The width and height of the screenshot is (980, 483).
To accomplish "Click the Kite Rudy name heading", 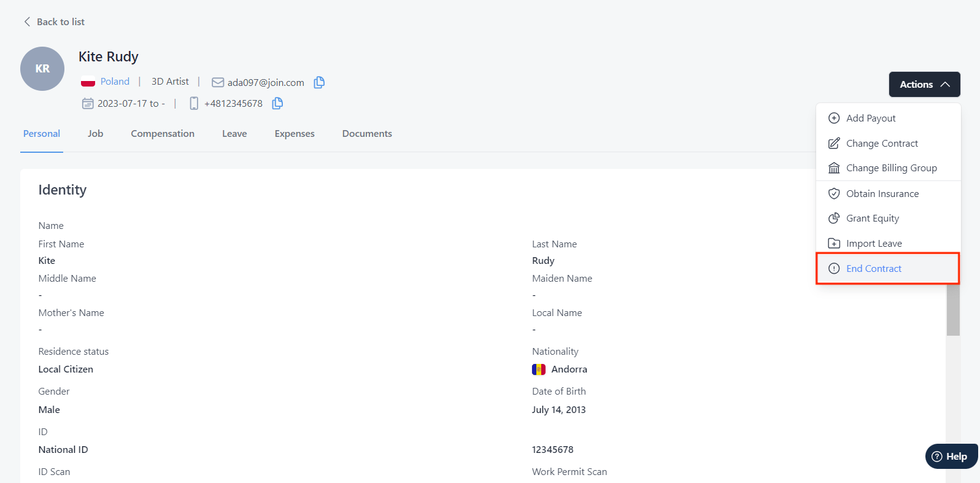I will [109, 56].
